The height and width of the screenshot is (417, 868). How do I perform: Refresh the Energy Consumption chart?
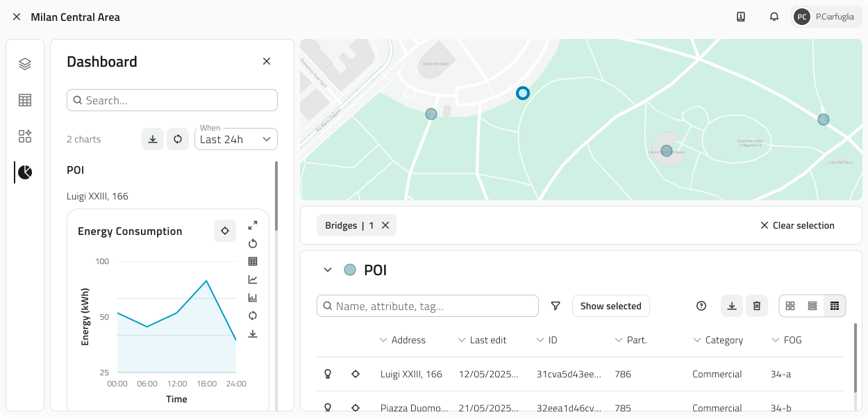click(253, 243)
